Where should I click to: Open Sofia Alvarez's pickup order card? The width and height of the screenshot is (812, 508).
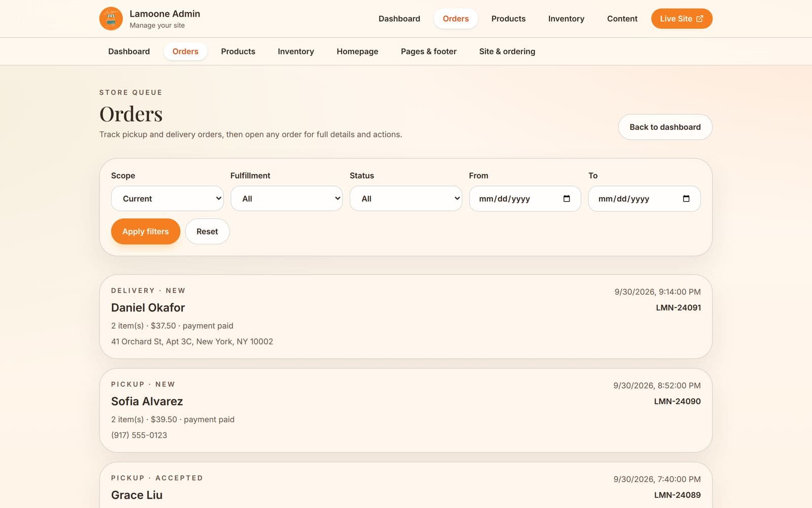tap(406, 410)
